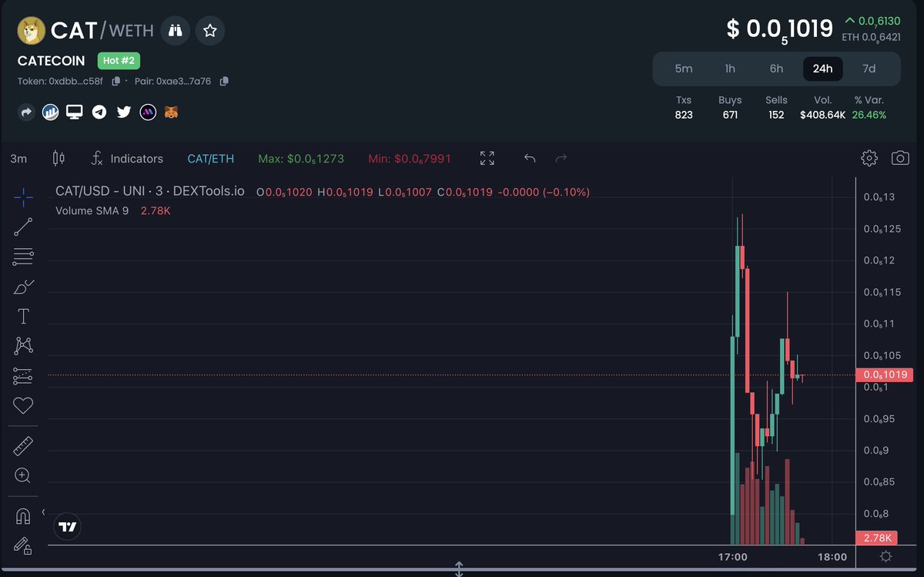
Task: Click the Buys 671 statistic
Action: (x=730, y=108)
